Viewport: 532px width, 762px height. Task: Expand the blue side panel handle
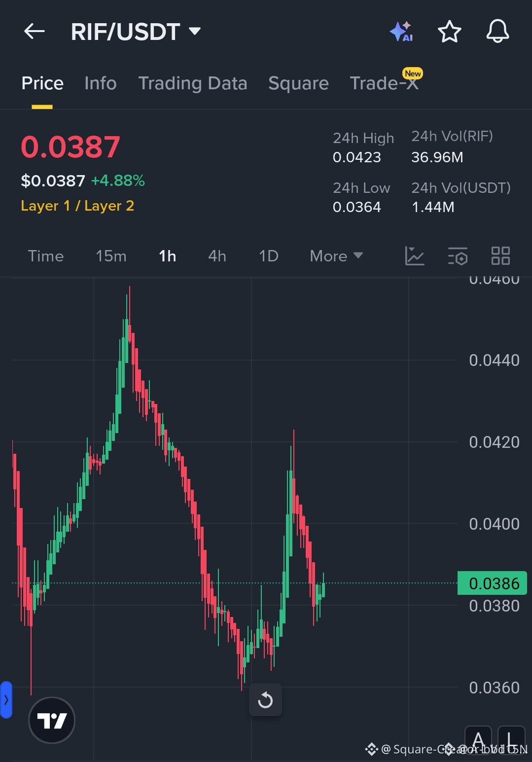6,699
